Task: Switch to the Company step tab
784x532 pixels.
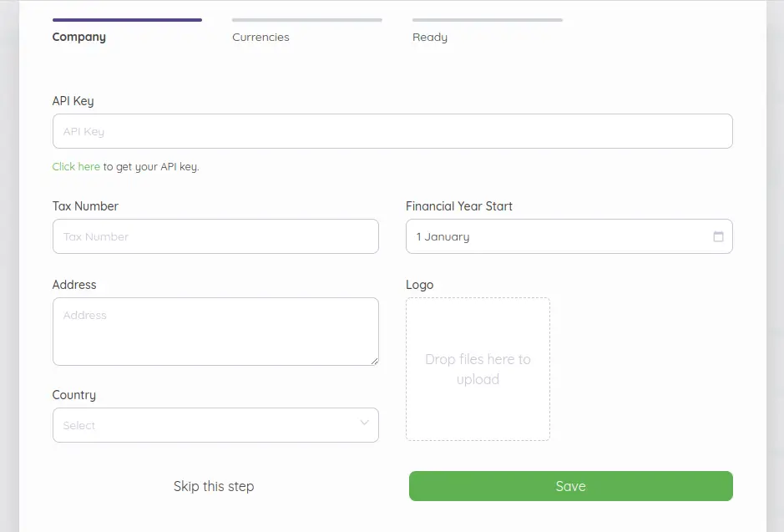Action: (x=79, y=37)
